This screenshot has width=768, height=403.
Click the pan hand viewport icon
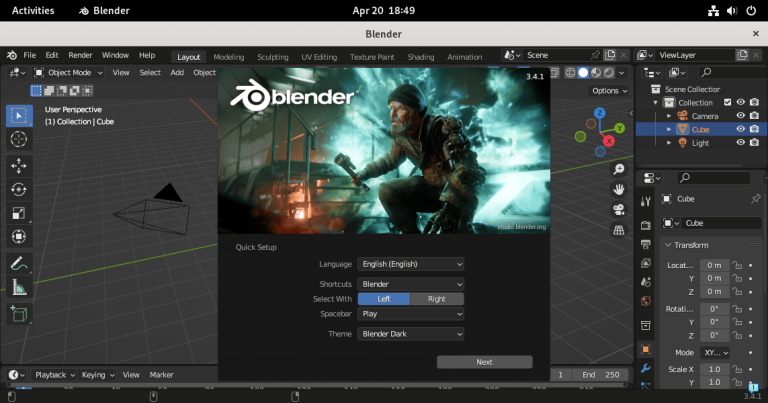pyautogui.click(x=619, y=190)
